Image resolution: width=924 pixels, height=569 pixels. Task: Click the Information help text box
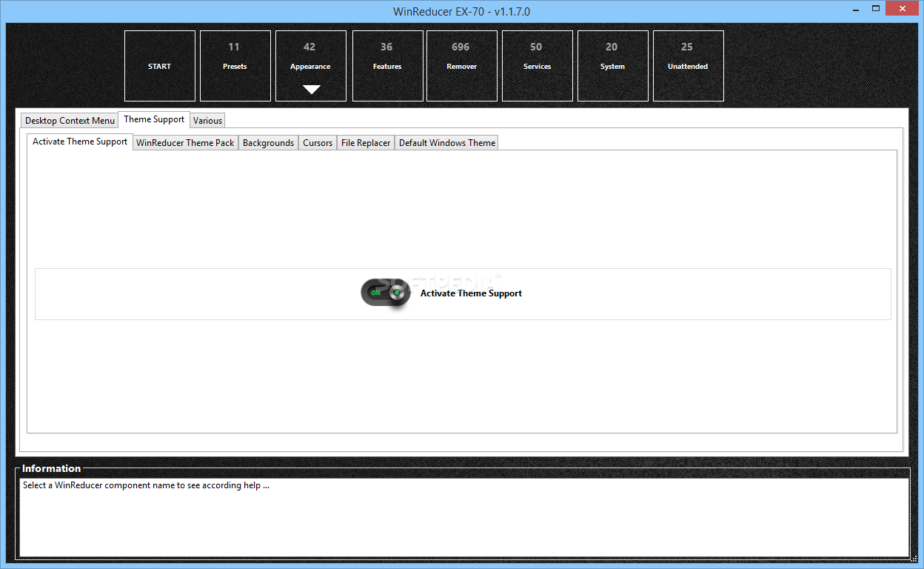click(x=463, y=517)
